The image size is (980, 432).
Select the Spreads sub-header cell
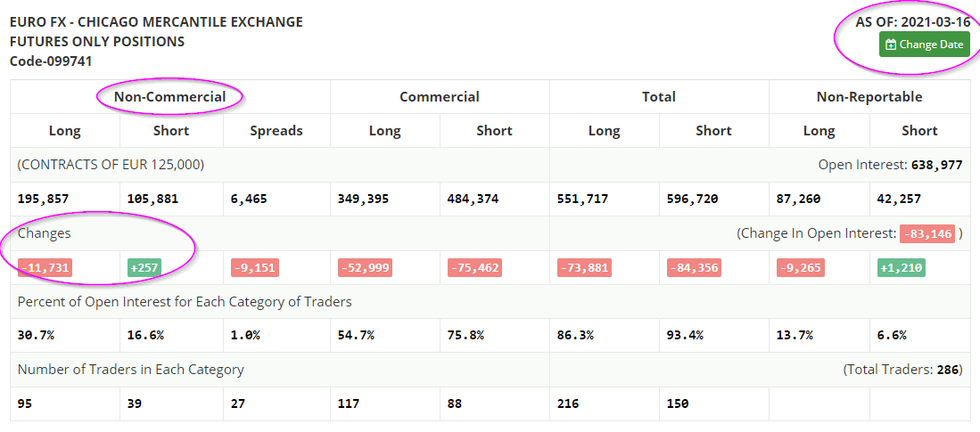click(276, 130)
